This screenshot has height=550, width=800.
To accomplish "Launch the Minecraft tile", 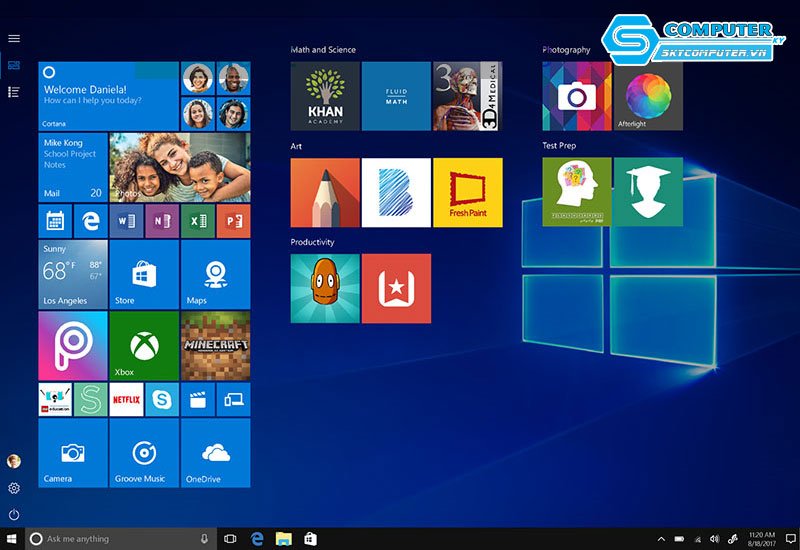I will click(x=216, y=346).
